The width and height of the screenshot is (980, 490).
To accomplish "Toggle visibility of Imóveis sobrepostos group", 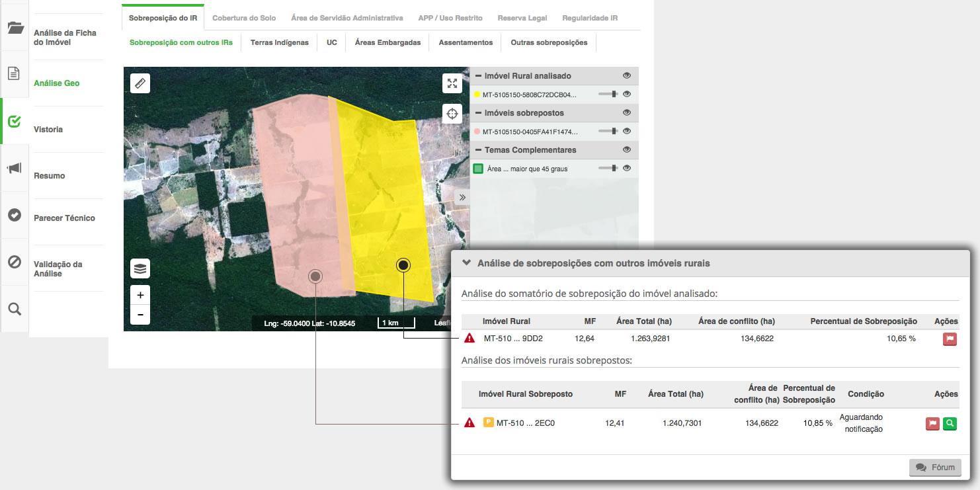I will 626,113.
